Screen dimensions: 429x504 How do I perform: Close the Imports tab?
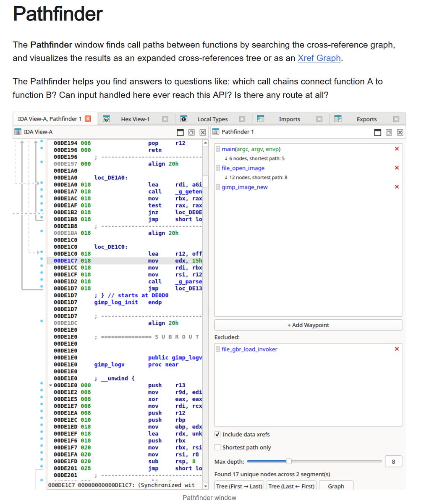319,119
